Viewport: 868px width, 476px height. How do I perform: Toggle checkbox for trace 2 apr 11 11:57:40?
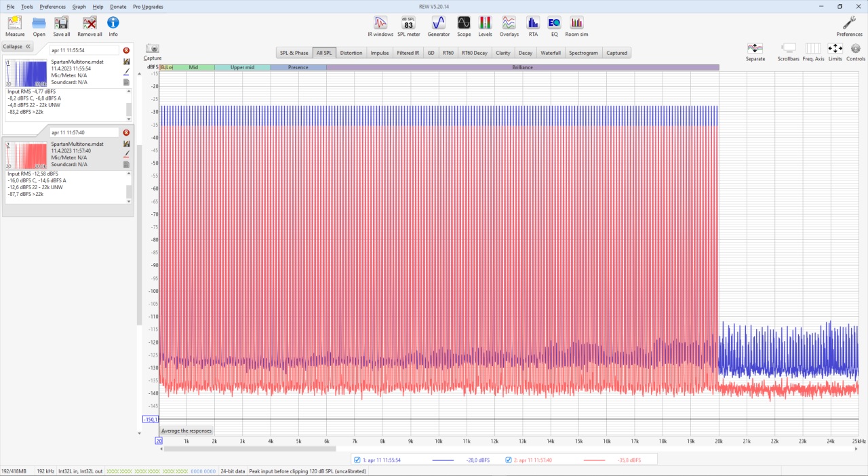point(509,460)
